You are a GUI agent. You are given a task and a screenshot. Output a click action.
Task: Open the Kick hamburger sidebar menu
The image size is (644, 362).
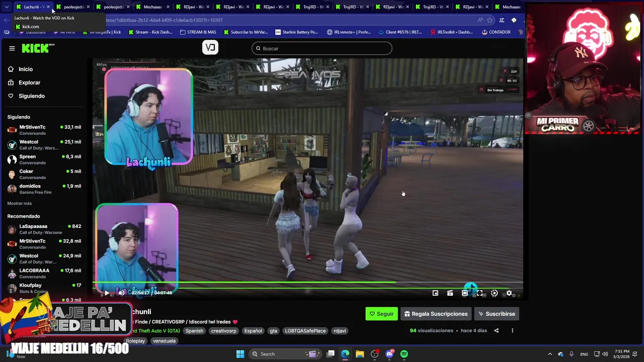[x=12, y=48]
